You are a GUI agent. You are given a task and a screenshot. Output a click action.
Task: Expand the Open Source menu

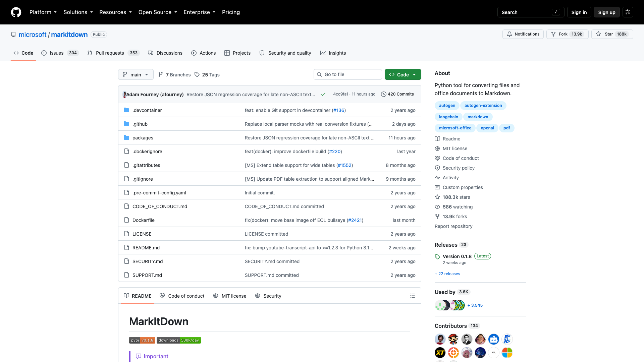click(x=158, y=12)
